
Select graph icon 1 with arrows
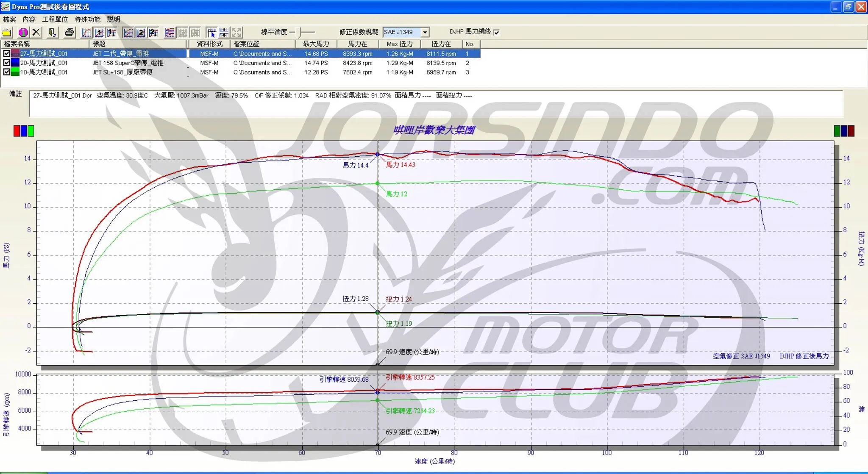click(x=111, y=32)
